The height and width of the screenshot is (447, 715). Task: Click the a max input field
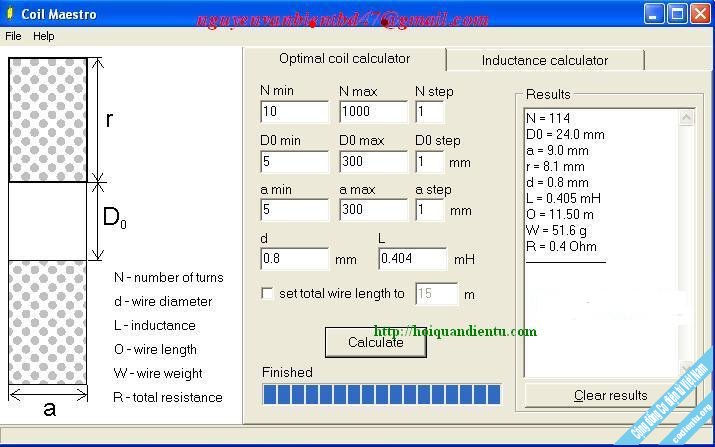point(373,210)
